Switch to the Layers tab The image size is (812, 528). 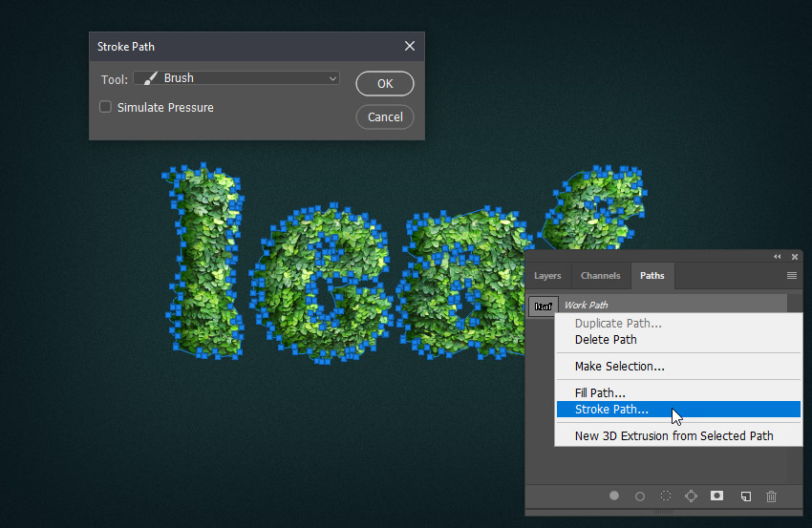click(547, 275)
